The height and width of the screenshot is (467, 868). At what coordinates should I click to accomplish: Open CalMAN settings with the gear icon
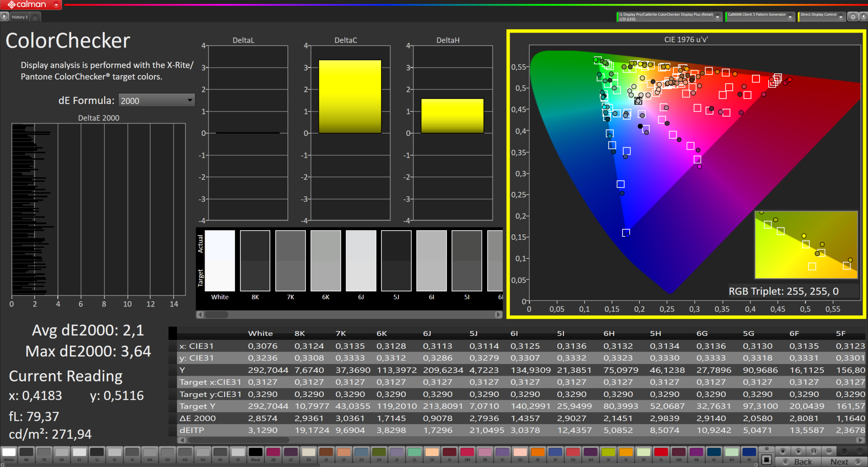point(853,16)
